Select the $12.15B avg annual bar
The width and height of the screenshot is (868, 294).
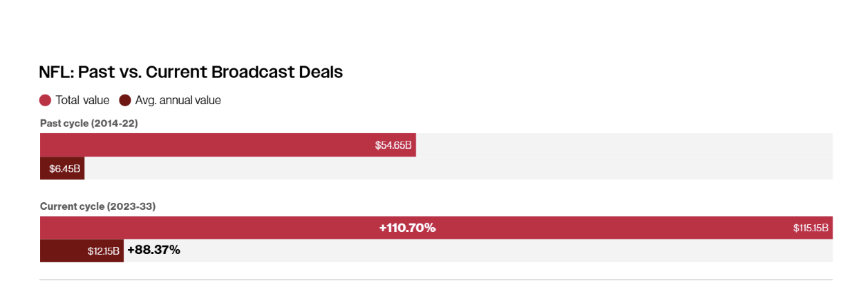click(82, 251)
